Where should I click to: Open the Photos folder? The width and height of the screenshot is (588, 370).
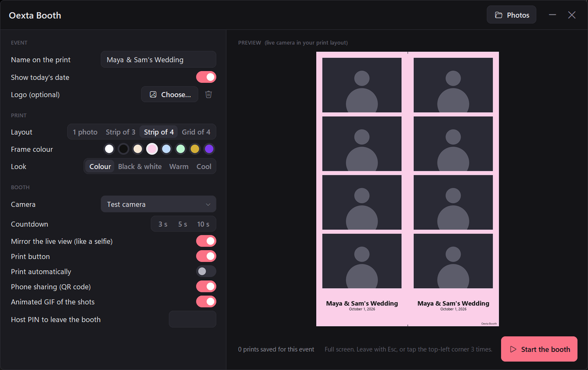[512, 15]
